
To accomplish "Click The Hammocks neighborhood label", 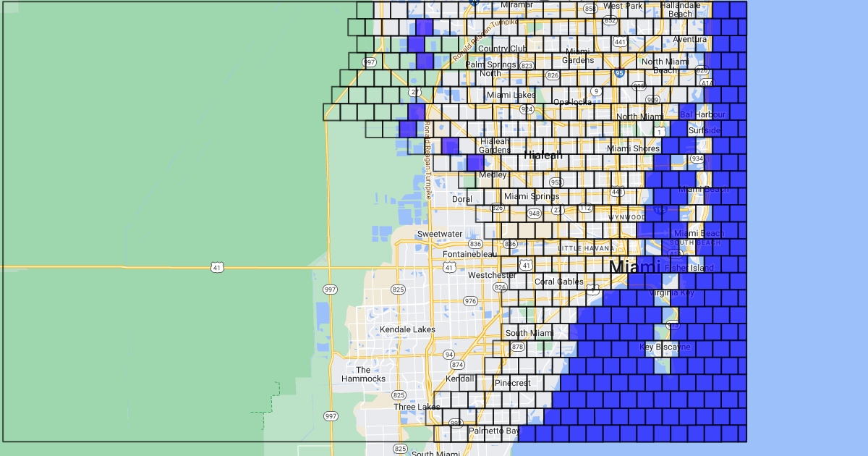I will click(363, 374).
